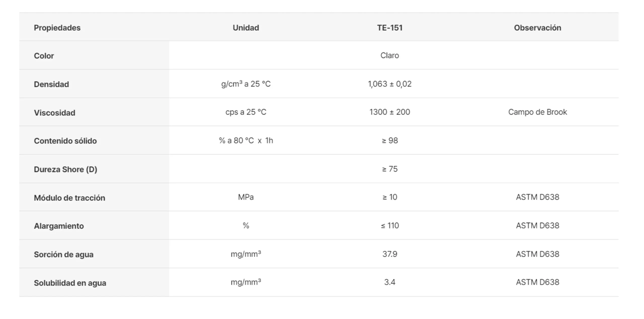Click the Contenido sólido row label

click(65, 141)
